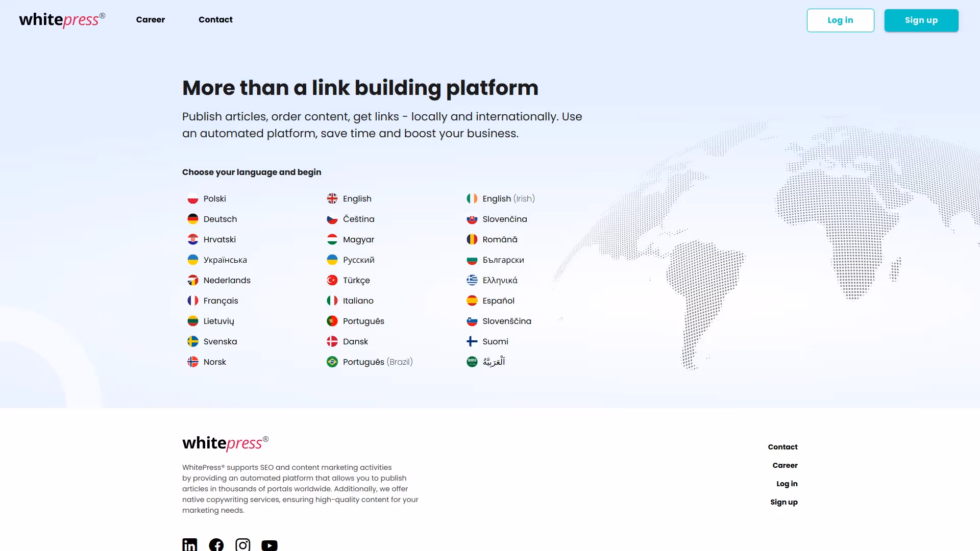Viewport: 980px width, 551px height.
Task: Click the Log in button
Action: (x=840, y=20)
